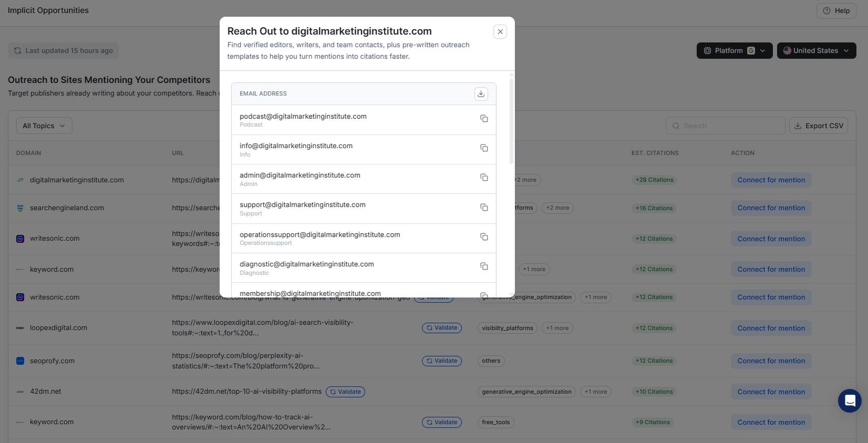Click the Help button
Viewport: 868px width, 443px height.
click(836, 11)
